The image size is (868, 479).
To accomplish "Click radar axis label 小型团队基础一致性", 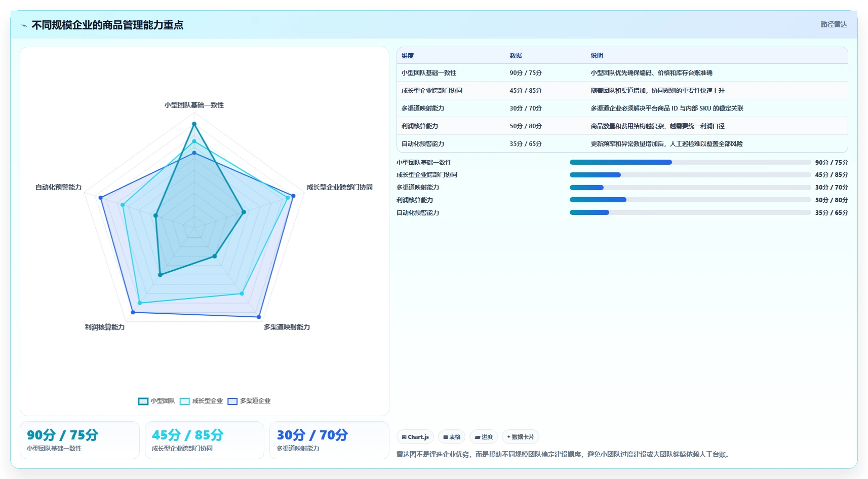I will coord(194,105).
